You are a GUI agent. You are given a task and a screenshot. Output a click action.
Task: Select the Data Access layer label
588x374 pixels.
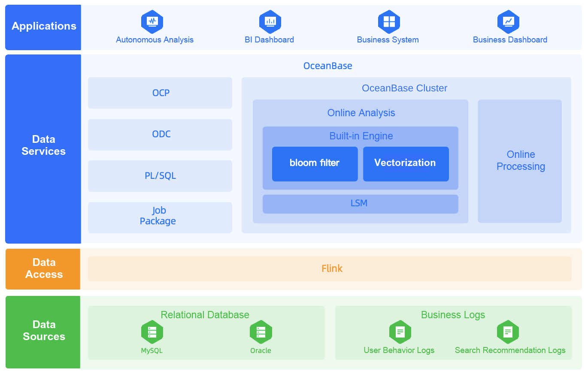[x=44, y=268]
